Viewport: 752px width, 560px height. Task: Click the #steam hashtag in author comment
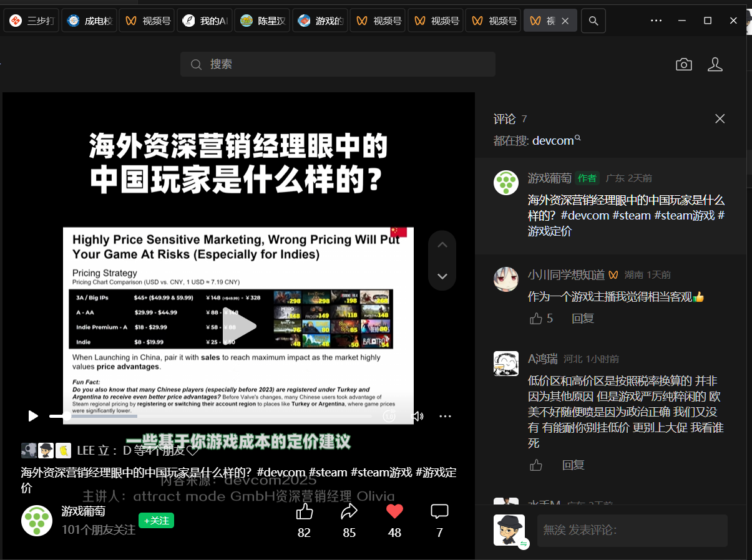tap(632, 216)
